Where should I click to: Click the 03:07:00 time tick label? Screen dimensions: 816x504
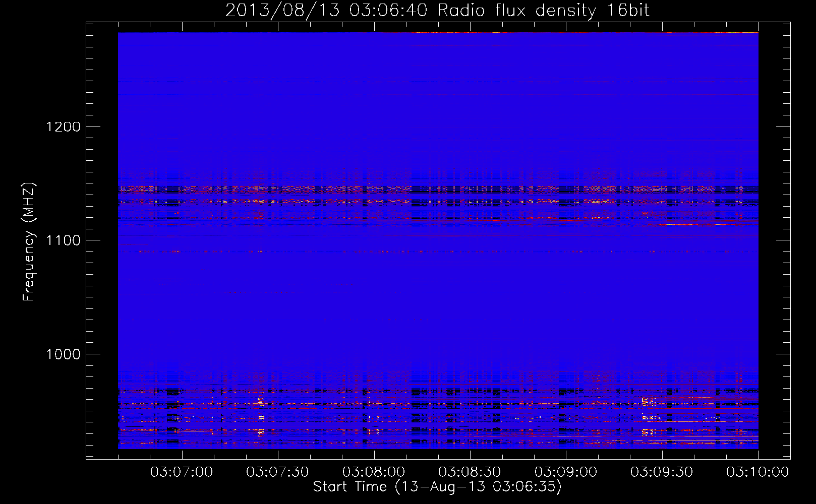point(182,472)
